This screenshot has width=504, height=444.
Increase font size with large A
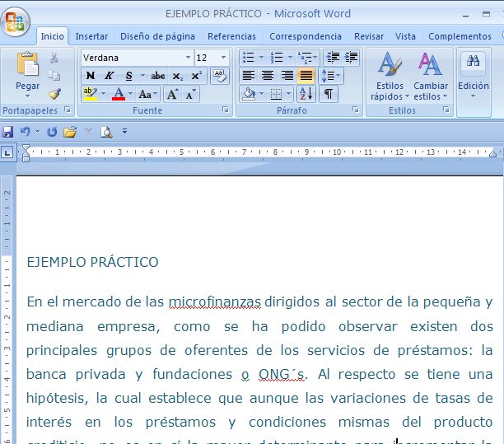tap(172, 94)
